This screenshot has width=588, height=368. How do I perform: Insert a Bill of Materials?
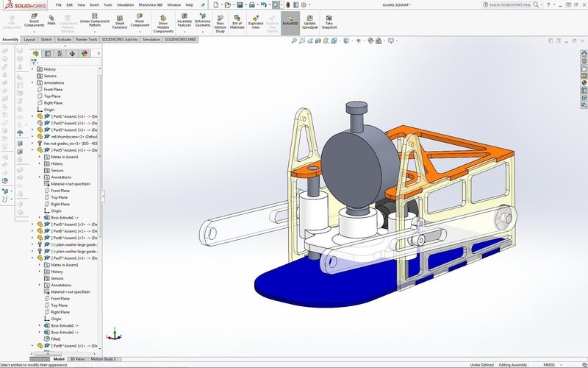coord(237,22)
